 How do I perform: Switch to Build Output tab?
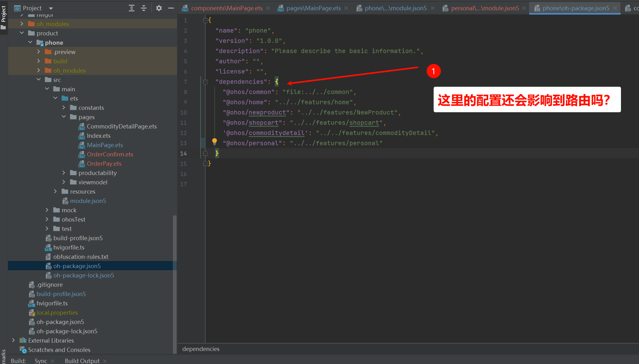tap(82, 361)
